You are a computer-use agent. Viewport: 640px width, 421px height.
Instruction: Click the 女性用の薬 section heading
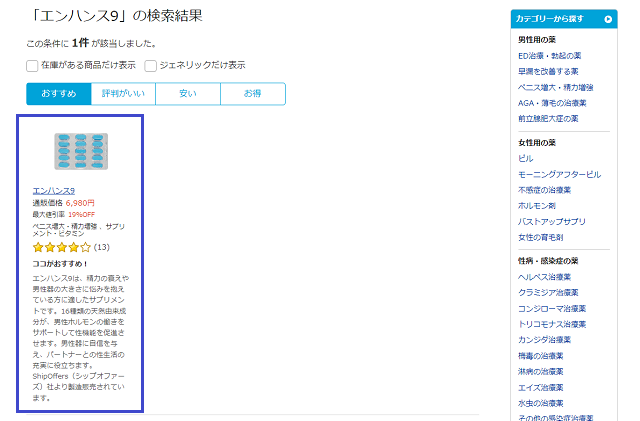tap(537, 143)
